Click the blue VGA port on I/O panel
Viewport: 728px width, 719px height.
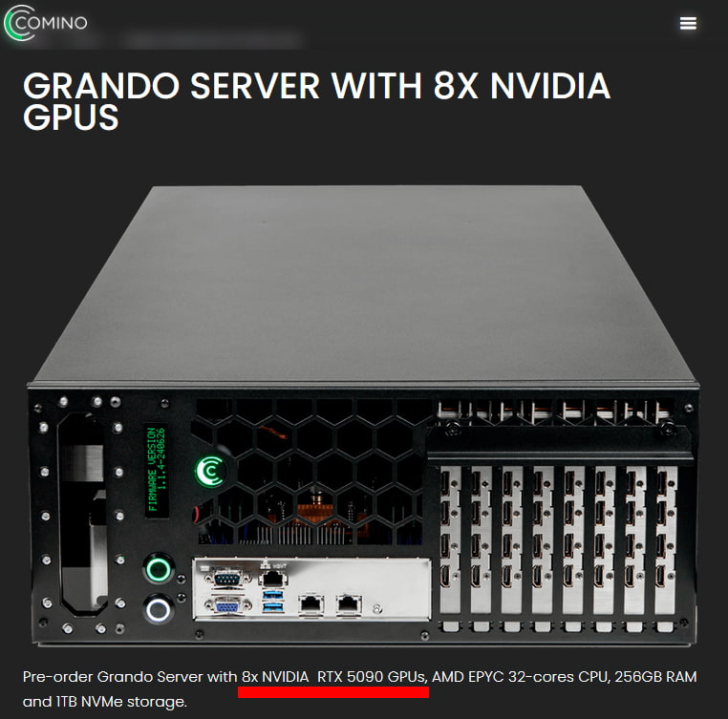point(226,605)
